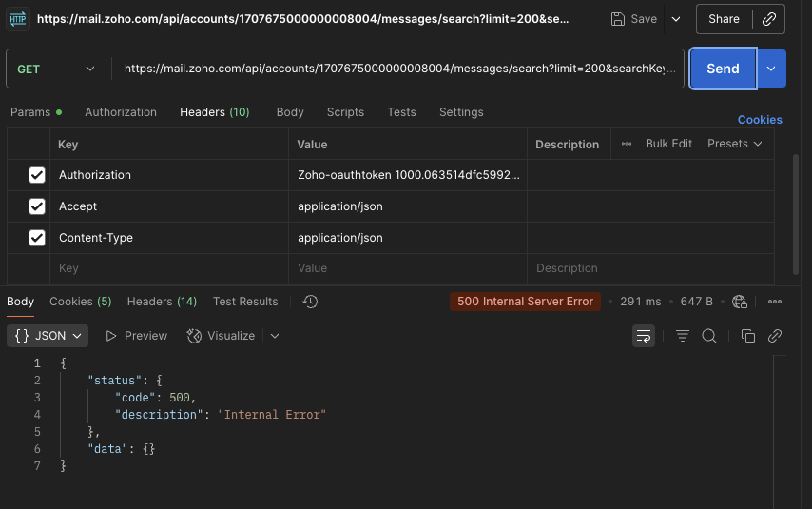Click the headers table options ellipsis
The image size is (812, 509).
pos(627,144)
